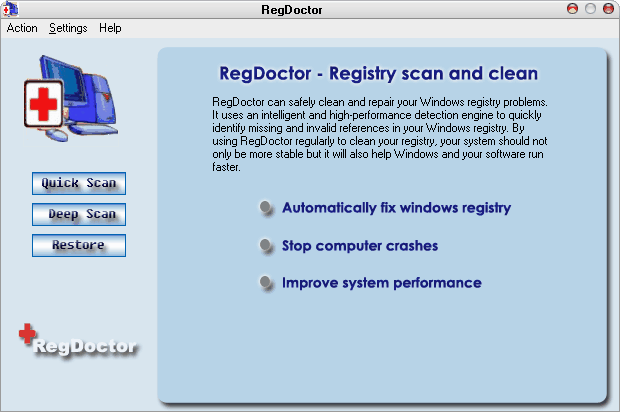Launch the Deep Scan

(x=79, y=214)
